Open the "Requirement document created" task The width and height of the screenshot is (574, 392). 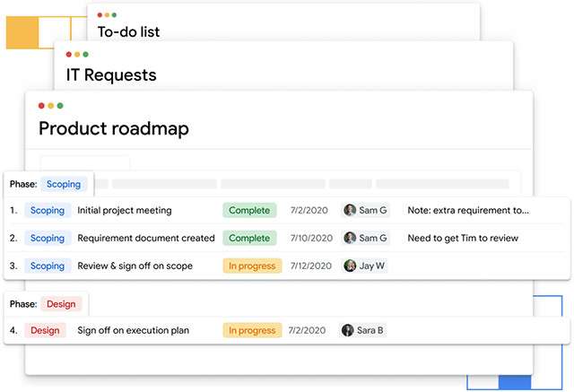146,239
